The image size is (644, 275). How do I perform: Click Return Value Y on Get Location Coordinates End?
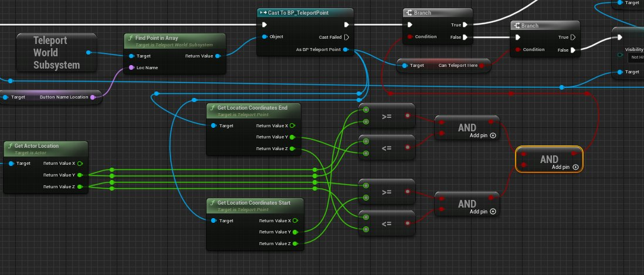pos(292,137)
